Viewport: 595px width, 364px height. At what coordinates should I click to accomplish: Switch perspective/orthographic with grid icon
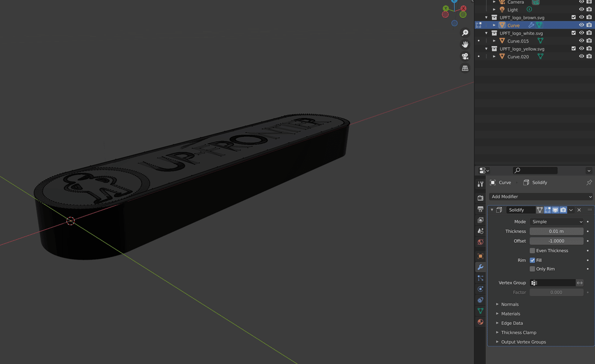pos(465,68)
